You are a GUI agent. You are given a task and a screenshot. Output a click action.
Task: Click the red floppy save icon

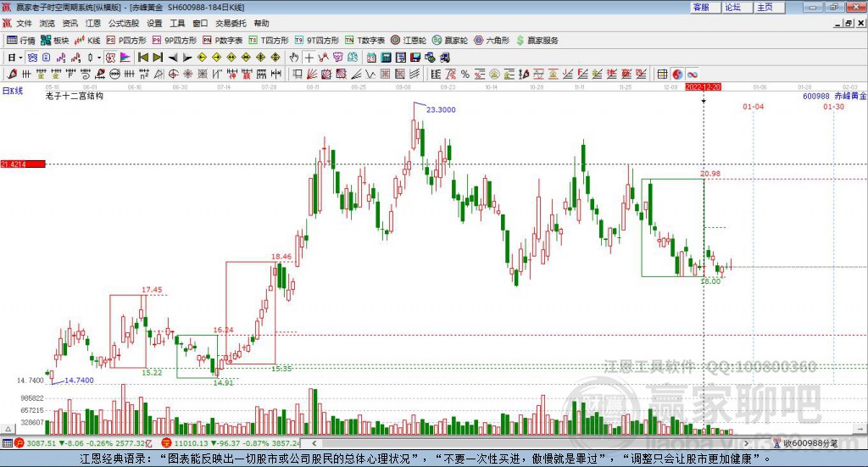click(x=415, y=58)
